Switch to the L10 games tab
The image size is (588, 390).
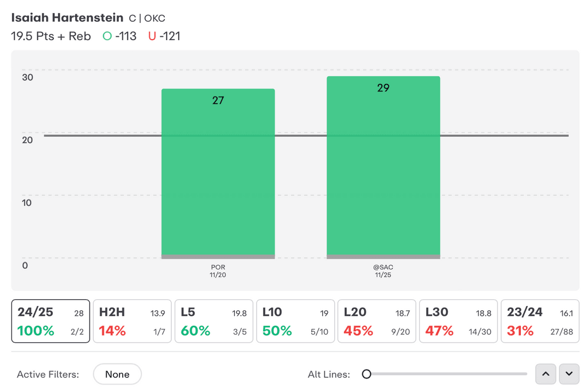(296, 321)
